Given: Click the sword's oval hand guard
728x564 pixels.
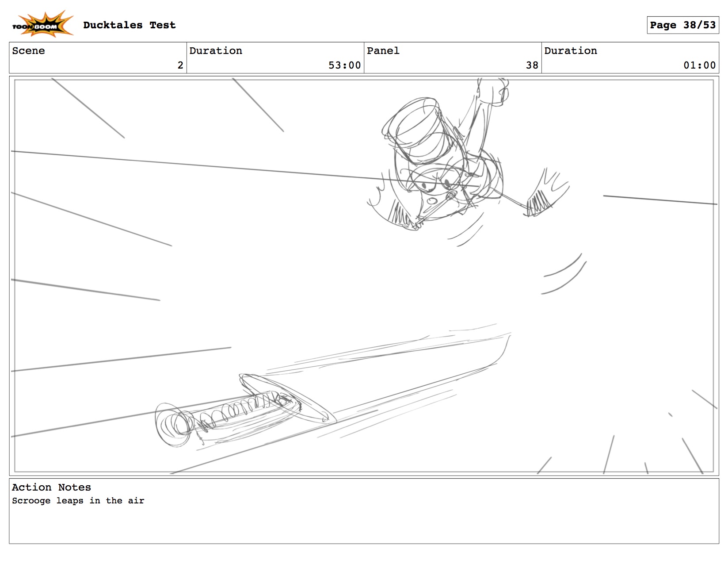Looking at the screenshot, I should point(287,398).
